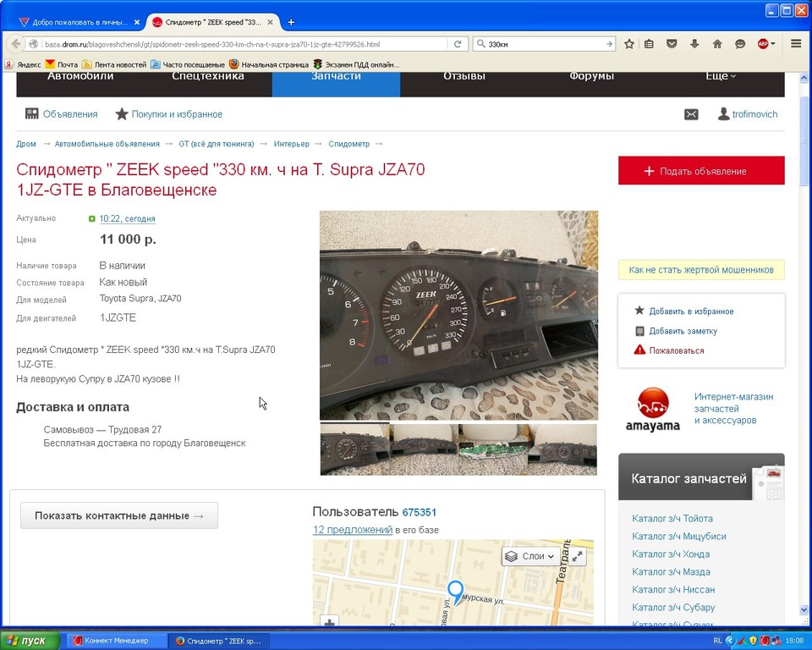Select the 'Спецтехника' navigation tab
The image size is (812, 650).
point(208,77)
